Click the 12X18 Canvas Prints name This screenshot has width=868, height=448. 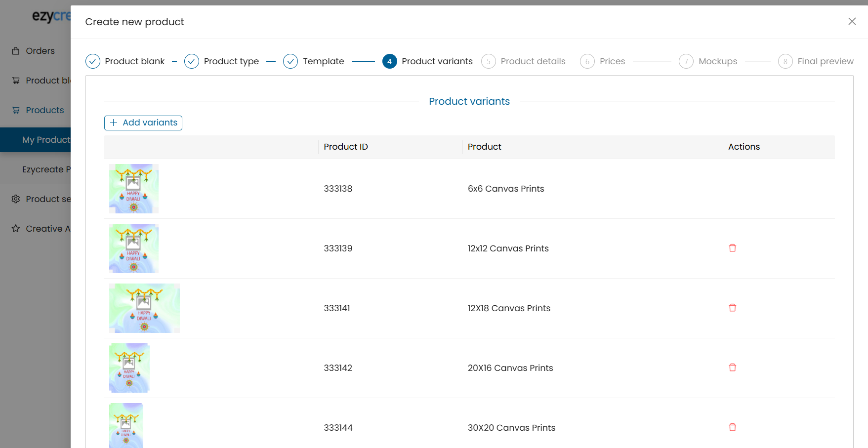[x=509, y=308]
